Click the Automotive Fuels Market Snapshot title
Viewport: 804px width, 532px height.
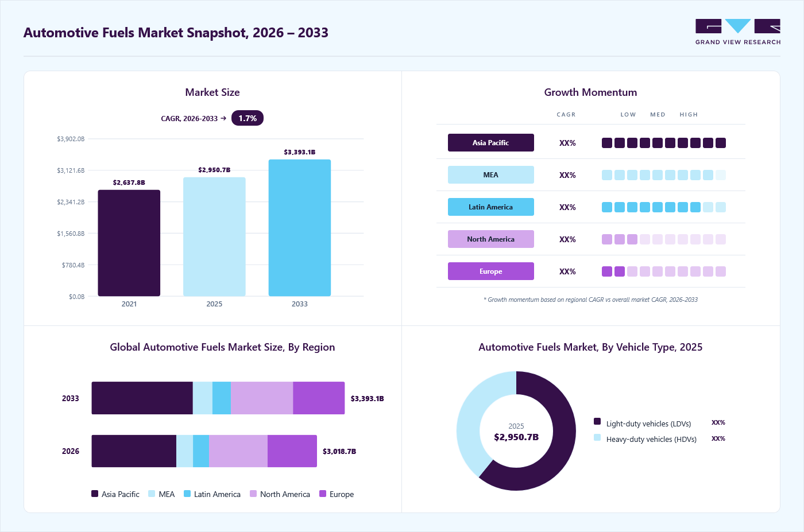[176, 33]
